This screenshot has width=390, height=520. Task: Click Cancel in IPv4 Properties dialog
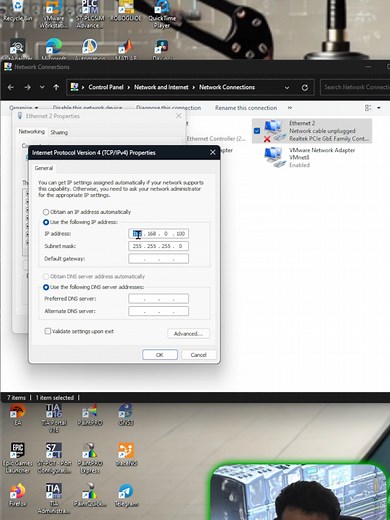tap(199, 355)
